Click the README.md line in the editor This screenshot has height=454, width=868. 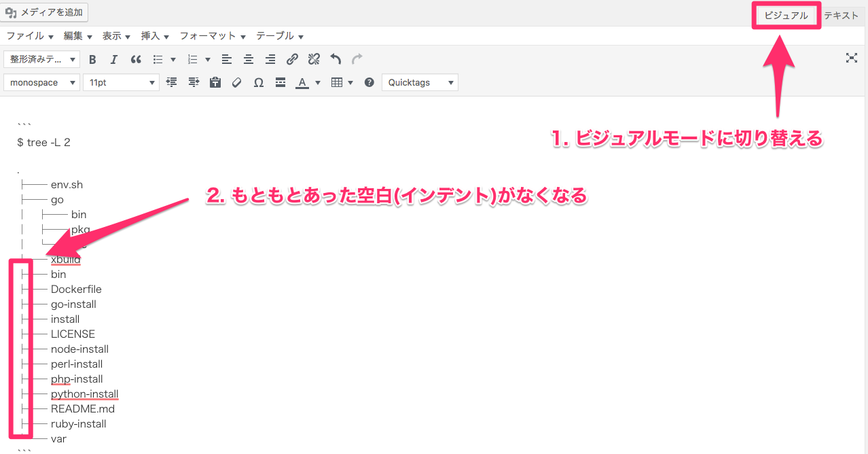[82, 408]
